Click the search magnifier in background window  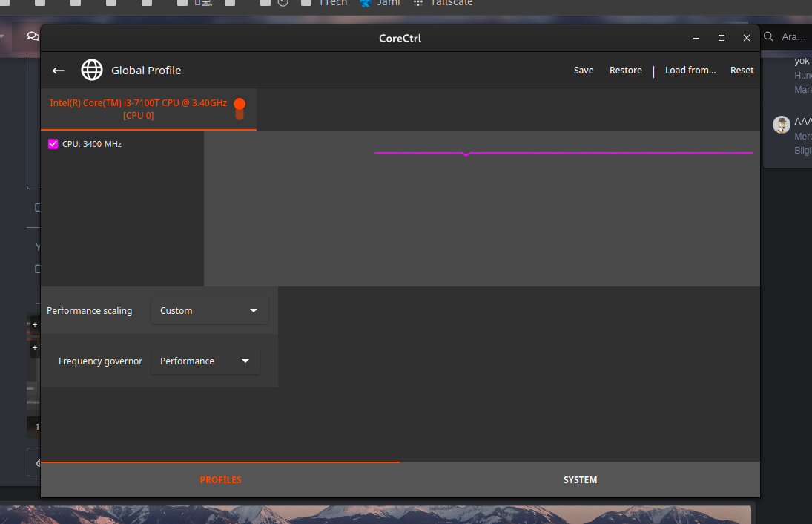pyautogui.click(x=768, y=37)
